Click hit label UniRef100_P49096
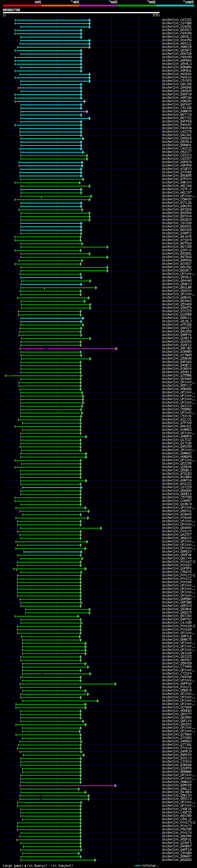This screenshot has width=197, height=868. point(177,677)
